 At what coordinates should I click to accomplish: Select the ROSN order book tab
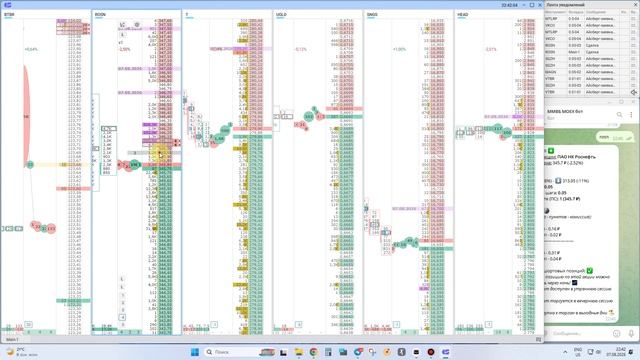[100, 15]
